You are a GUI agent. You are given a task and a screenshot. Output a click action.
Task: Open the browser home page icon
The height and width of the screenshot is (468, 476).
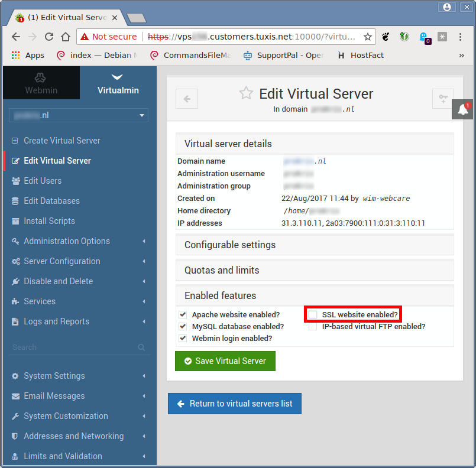66,37
